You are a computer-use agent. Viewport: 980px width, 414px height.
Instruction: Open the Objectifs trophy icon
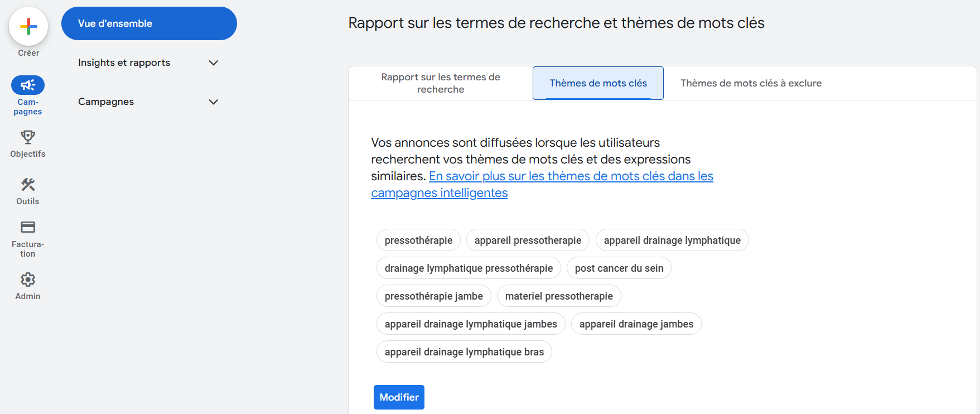pyautogui.click(x=28, y=137)
